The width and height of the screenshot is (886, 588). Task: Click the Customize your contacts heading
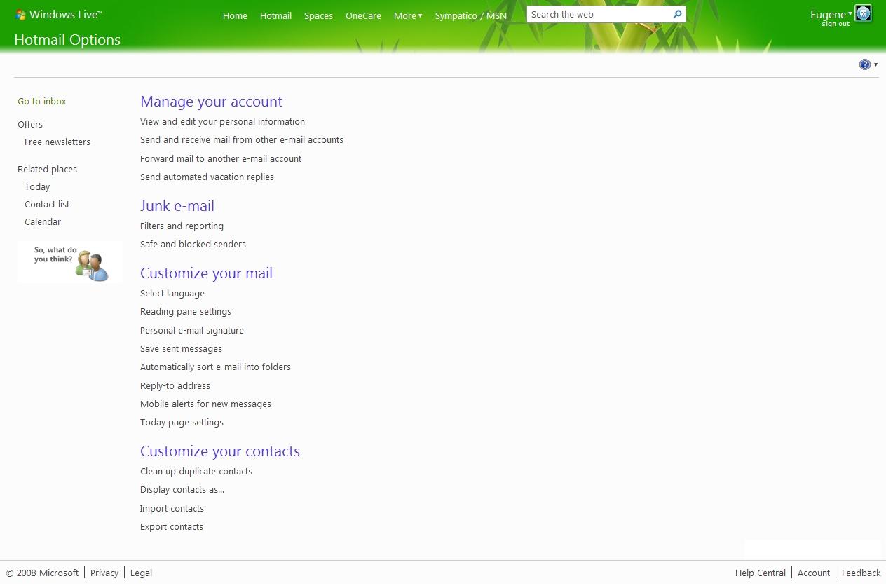220,451
